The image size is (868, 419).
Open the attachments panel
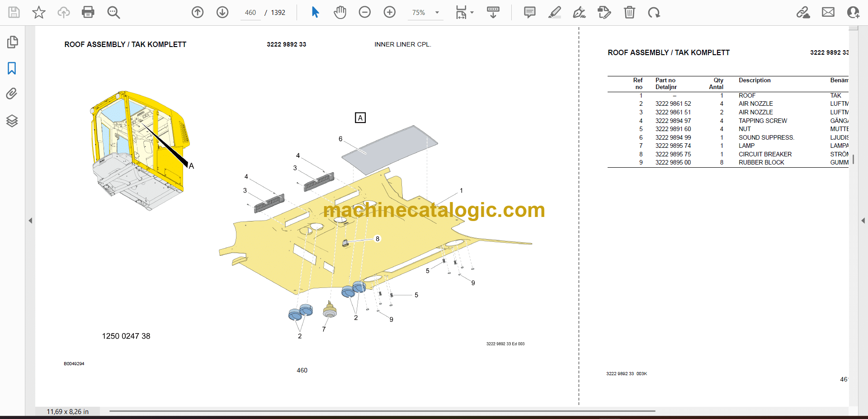(x=12, y=94)
